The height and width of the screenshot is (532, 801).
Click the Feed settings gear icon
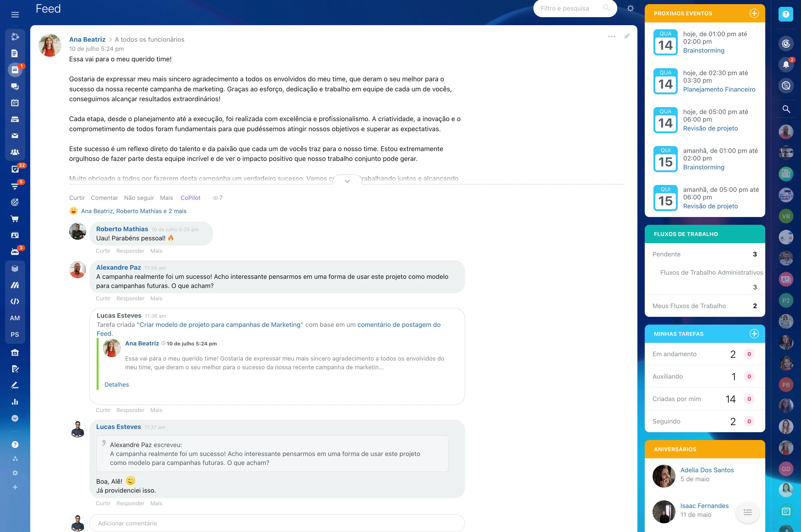631,8
